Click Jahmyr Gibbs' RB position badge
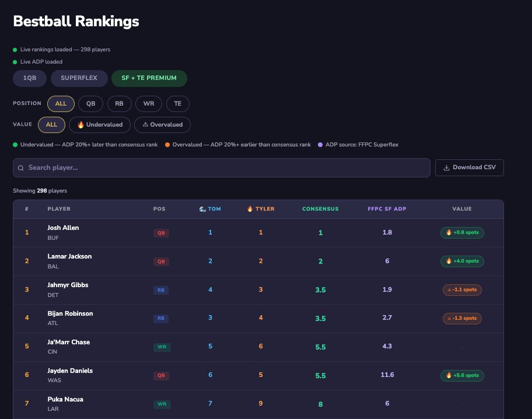 click(x=161, y=290)
